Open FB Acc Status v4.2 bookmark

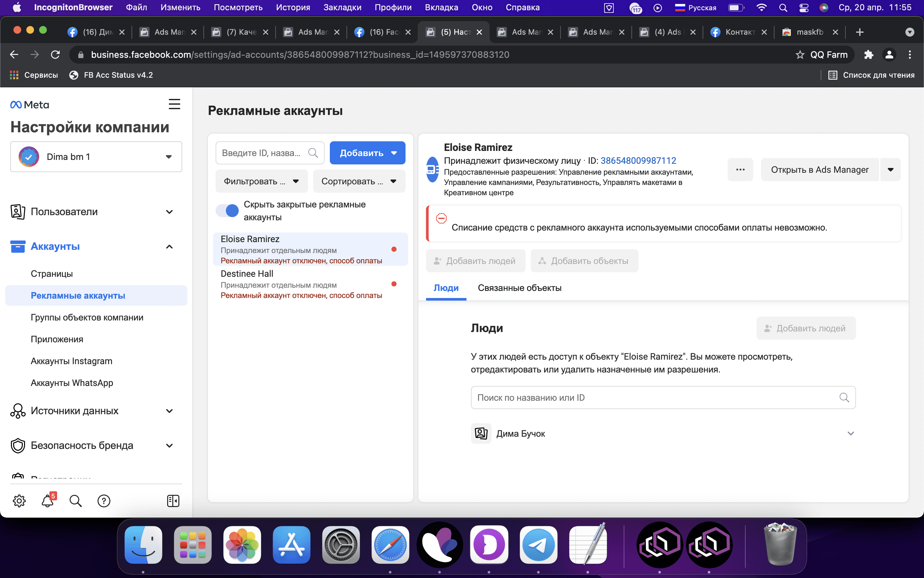(x=111, y=75)
